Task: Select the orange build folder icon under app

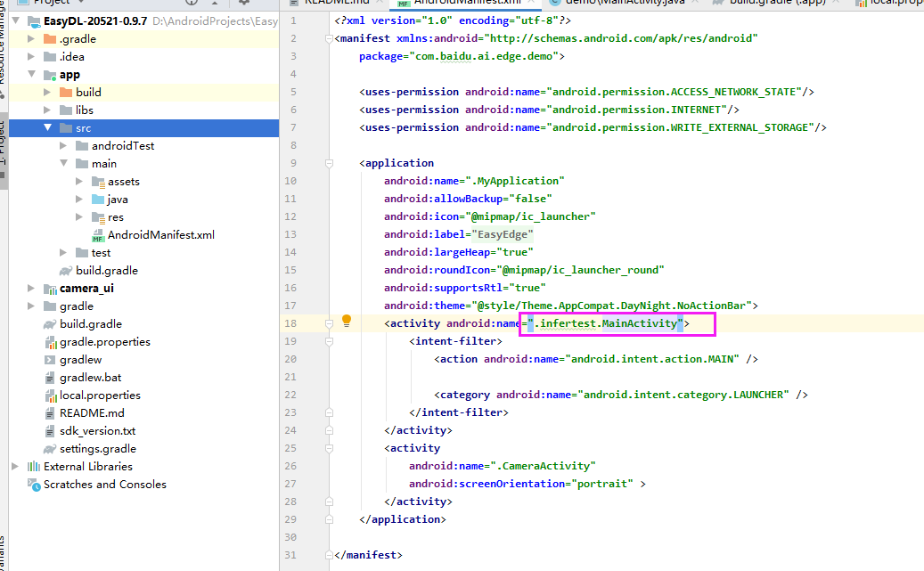Action: coord(66,93)
